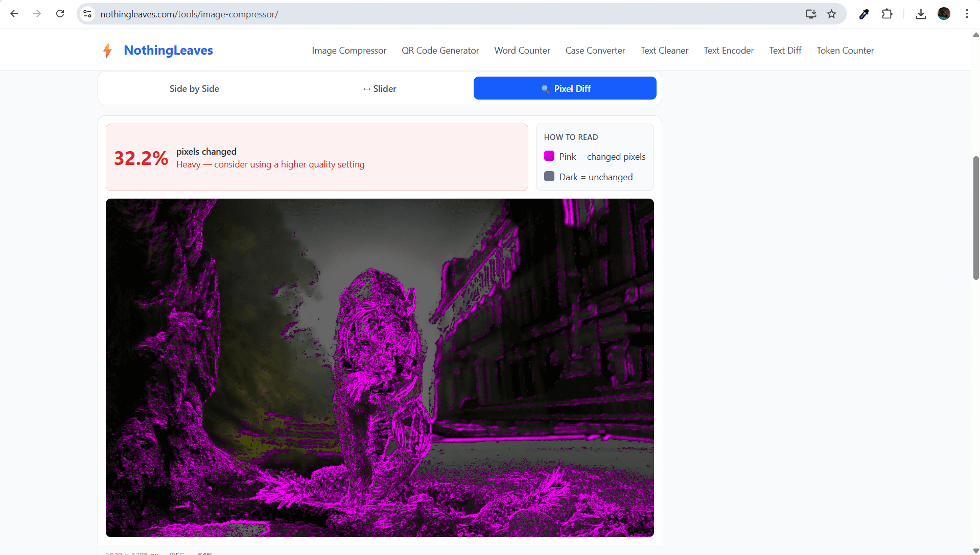Open the extensions puzzle-piece icon
This screenshot has width=980, height=555.
[888, 14]
